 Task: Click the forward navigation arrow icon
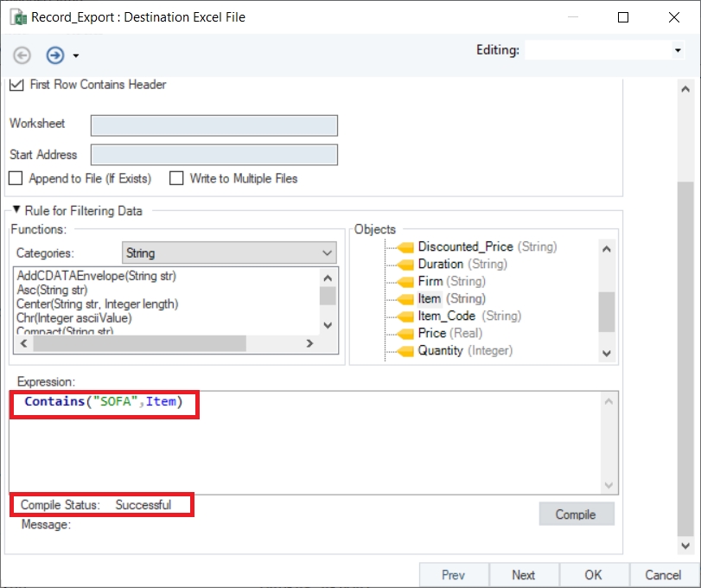(54, 55)
